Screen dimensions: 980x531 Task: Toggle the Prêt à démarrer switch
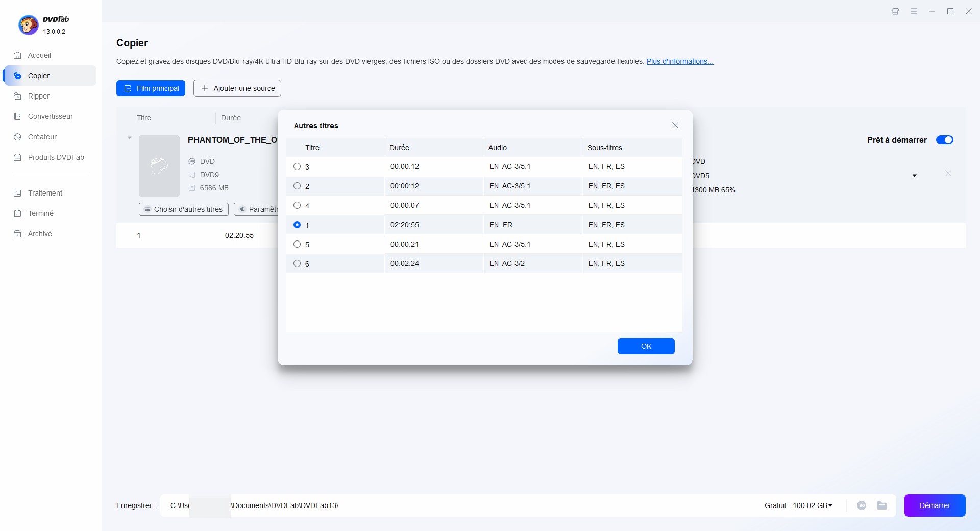click(x=944, y=140)
